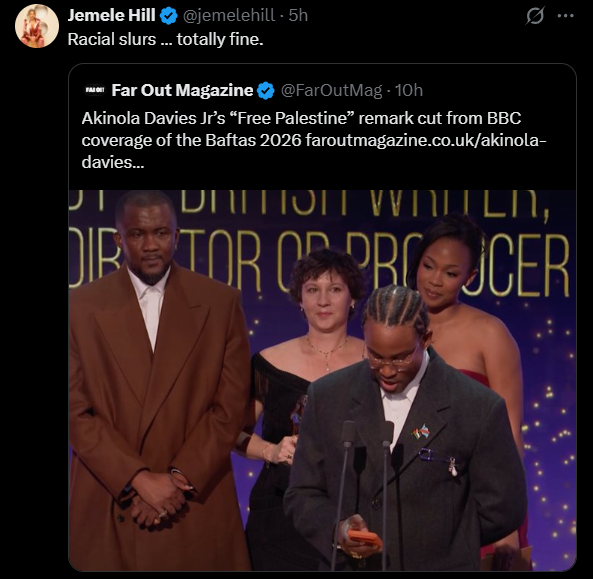The height and width of the screenshot is (579, 593).
Task: Click the 'Racial slurs ... totally fine.' text
Action: (x=165, y=39)
